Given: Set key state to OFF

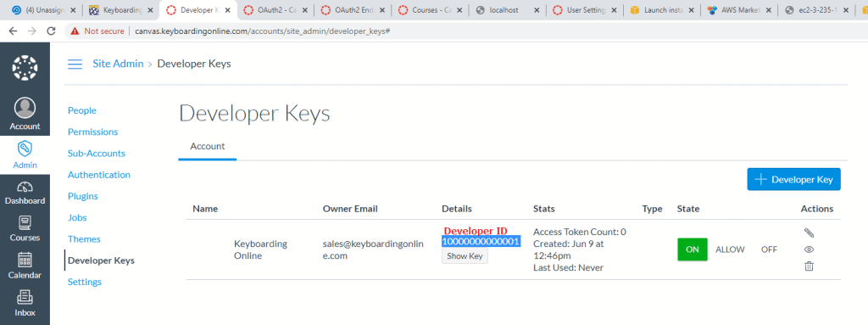Looking at the screenshot, I should click(769, 249).
